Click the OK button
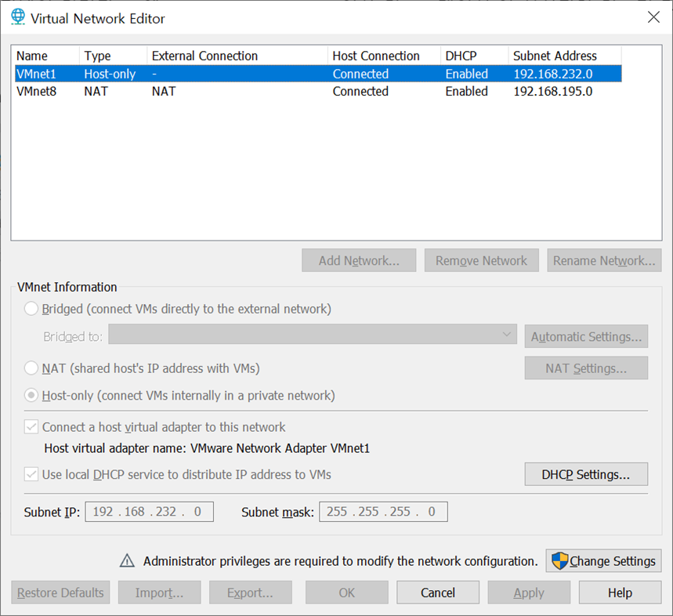The height and width of the screenshot is (616, 673). [x=347, y=592]
